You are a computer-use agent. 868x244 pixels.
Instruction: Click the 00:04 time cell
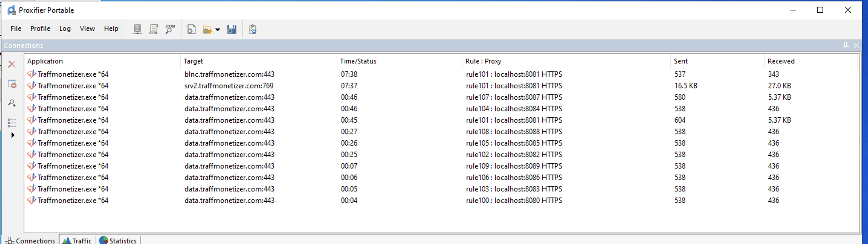coord(349,200)
